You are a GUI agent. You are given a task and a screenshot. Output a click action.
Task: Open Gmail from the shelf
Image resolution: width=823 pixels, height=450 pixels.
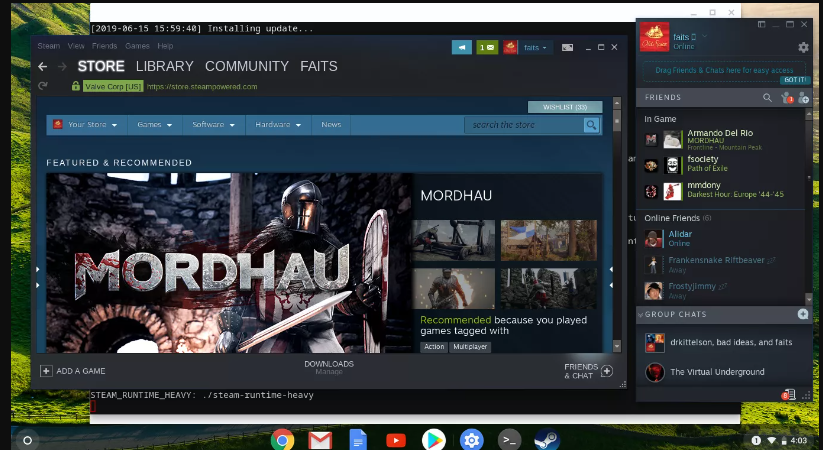320,440
